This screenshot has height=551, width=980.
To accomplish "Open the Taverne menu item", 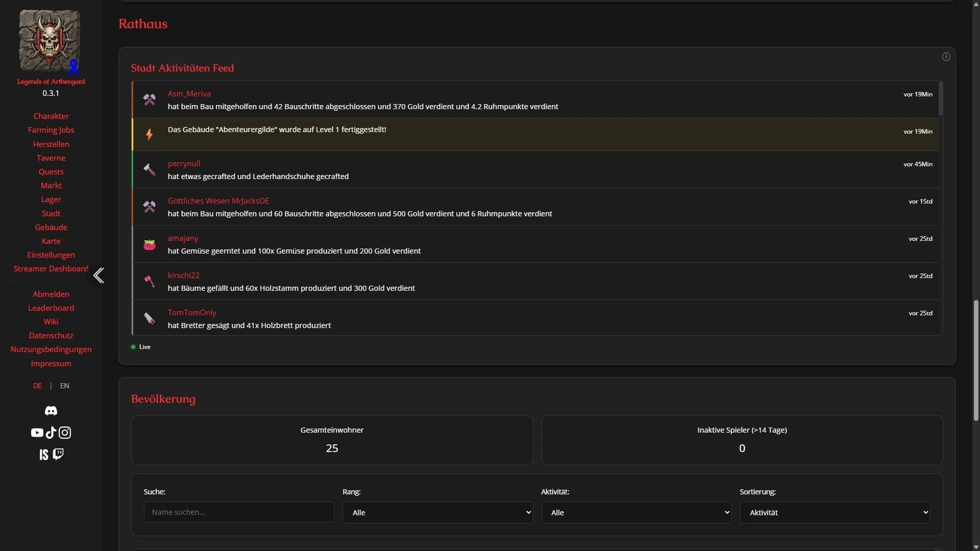I will pyautogui.click(x=51, y=158).
